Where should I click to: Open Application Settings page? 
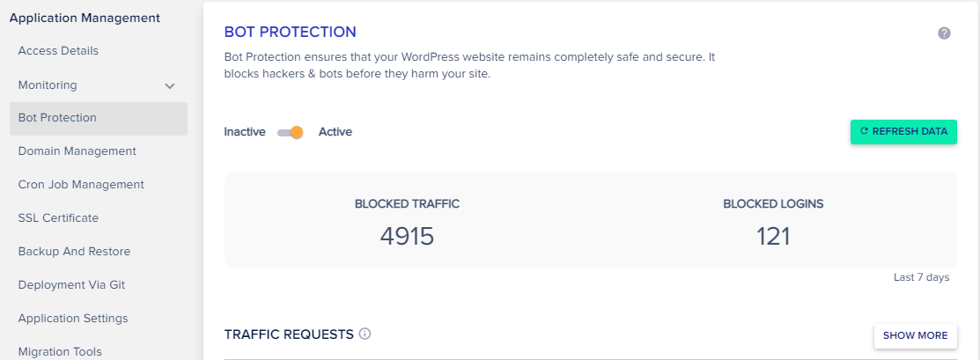tap(73, 319)
